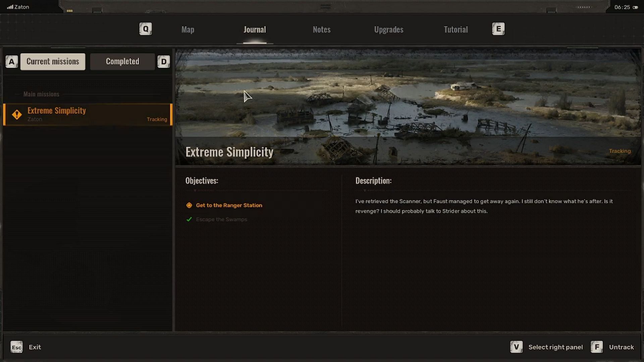
Task: Select completed objective Escape the Swamps
Action: click(x=221, y=219)
